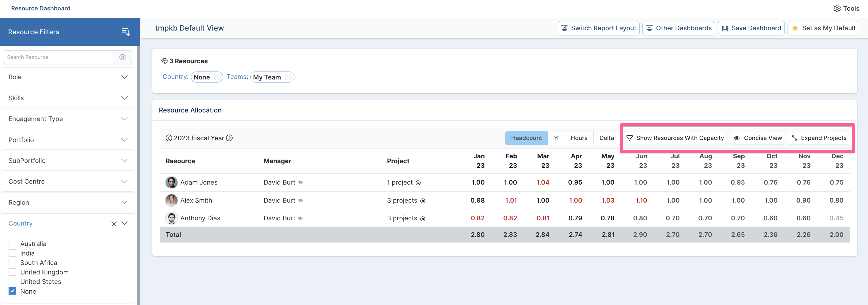Image resolution: width=868 pixels, height=305 pixels.
Task: Click Anthony Dias's Dec 23 value 0.45
Action: [836, 218]
